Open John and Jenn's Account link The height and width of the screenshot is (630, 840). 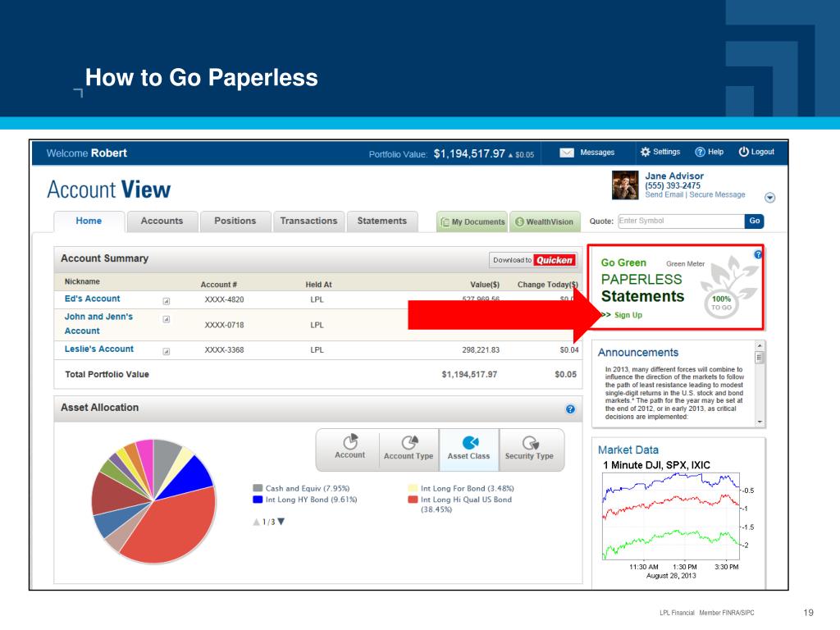click(98, 323)
